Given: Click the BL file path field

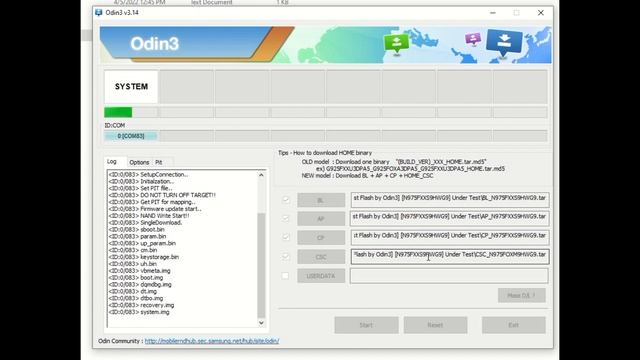Looking at the screenshot, I should pos(449,200).
